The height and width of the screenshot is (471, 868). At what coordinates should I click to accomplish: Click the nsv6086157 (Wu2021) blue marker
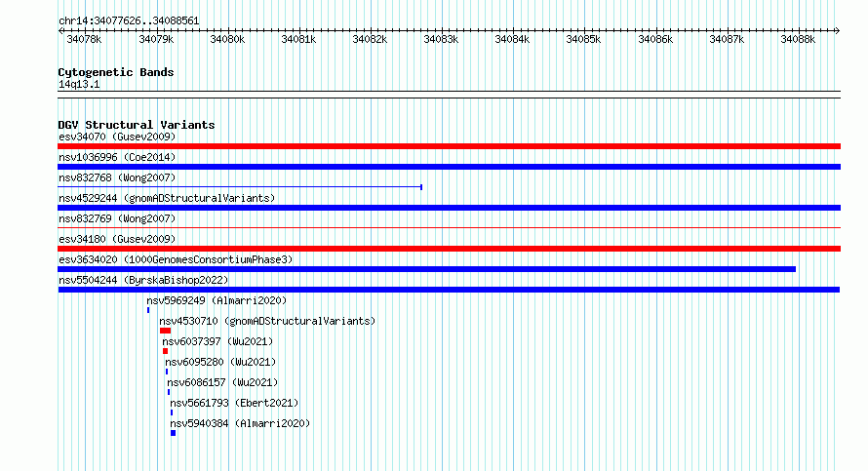coord(169,392)
